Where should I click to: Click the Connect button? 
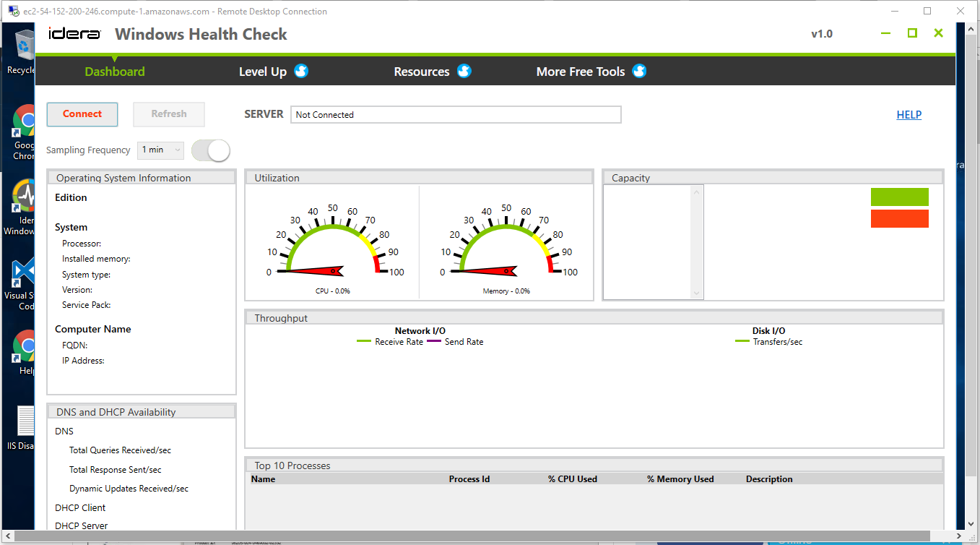[x=82, y=114]
